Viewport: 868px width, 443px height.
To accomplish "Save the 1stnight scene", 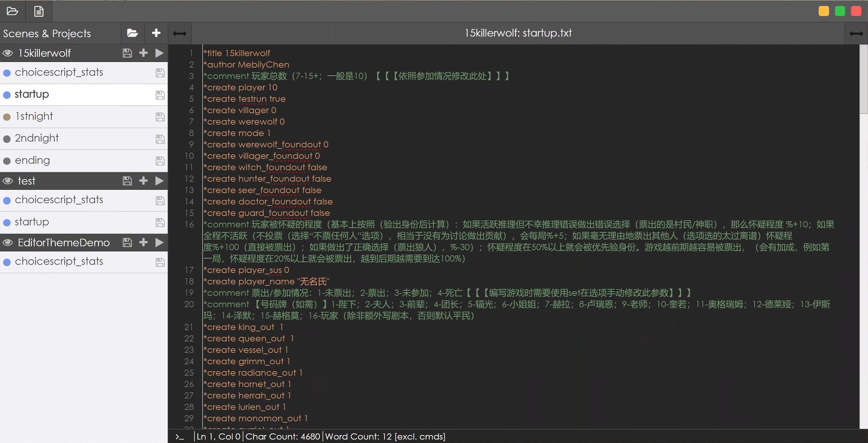I will 160,117.
